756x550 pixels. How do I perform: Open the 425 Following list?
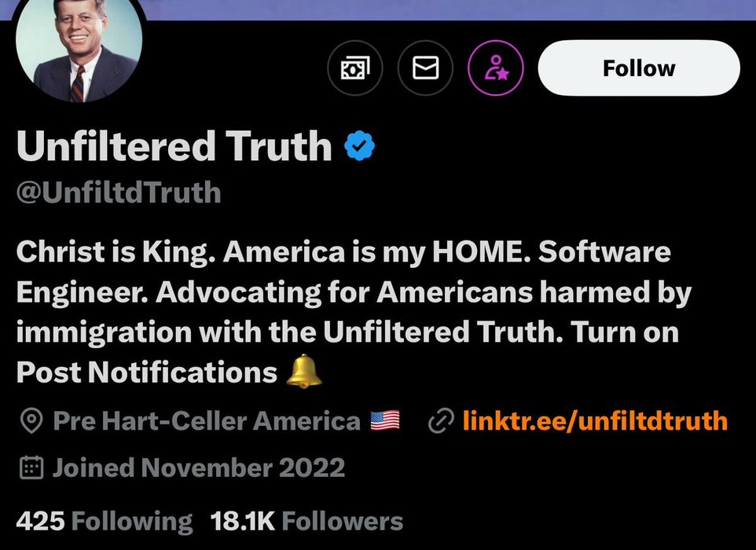tap(104, 521)
